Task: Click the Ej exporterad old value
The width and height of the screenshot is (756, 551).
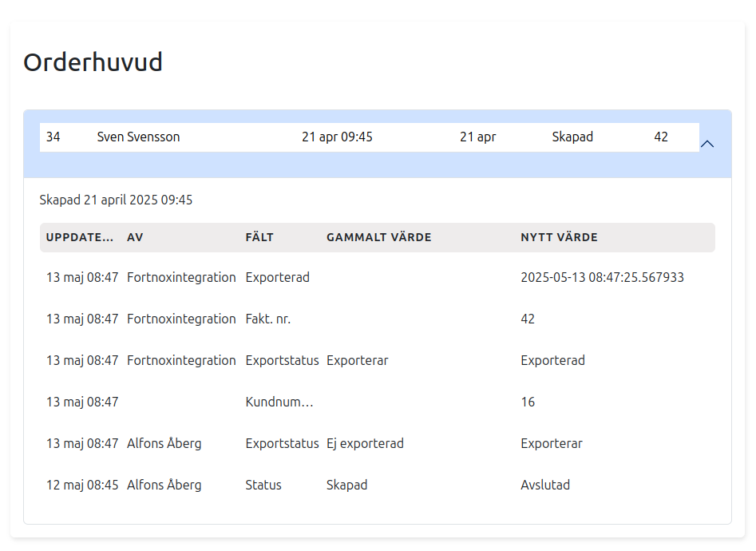Action: [365, 443]
